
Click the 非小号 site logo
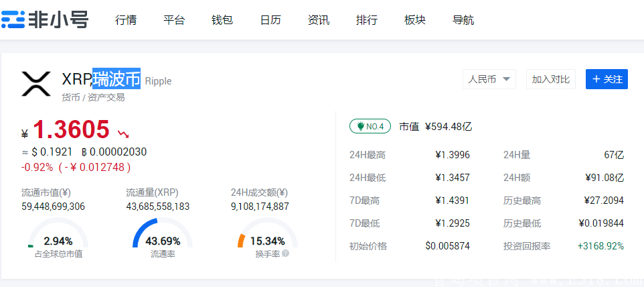(44, 19)
